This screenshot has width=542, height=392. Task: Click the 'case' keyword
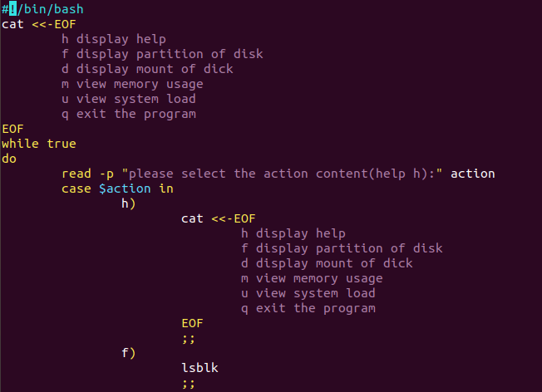[x=76, y=189]
